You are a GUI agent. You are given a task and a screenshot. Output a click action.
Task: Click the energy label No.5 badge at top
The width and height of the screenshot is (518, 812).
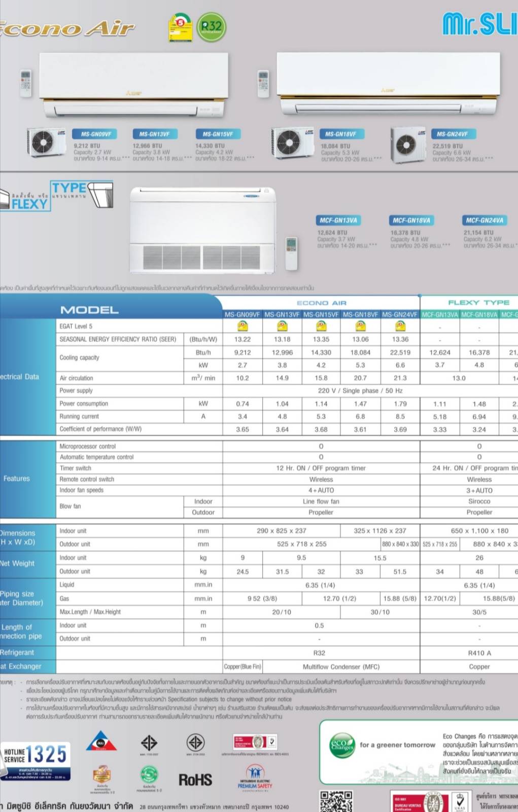click(181, 28)
